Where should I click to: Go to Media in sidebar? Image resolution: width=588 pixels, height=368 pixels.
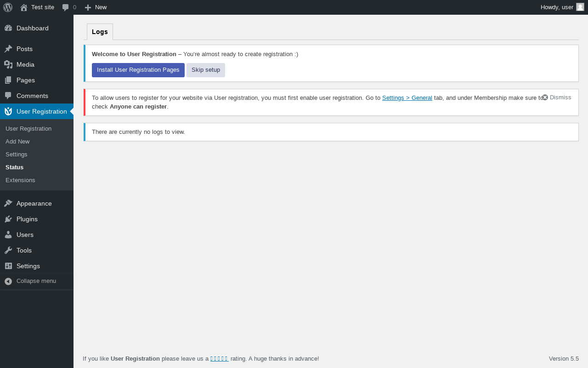point(25,64)
